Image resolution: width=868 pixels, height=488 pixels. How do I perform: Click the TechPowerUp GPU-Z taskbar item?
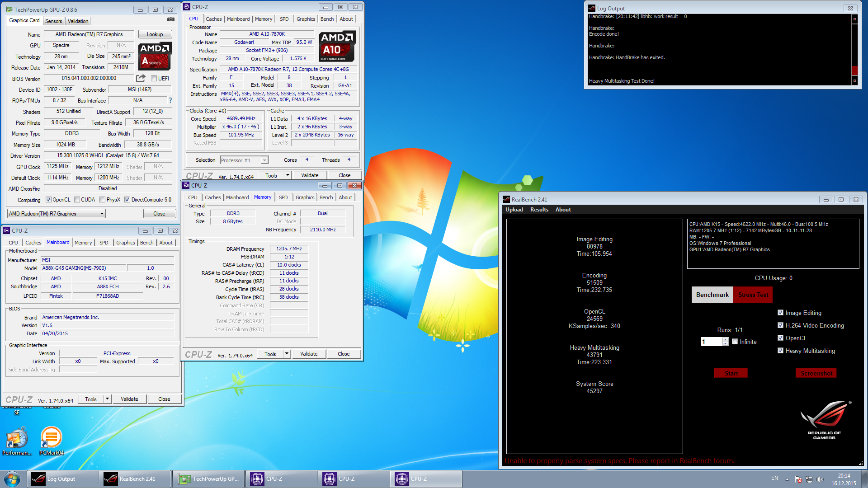(x=209, y=479)
